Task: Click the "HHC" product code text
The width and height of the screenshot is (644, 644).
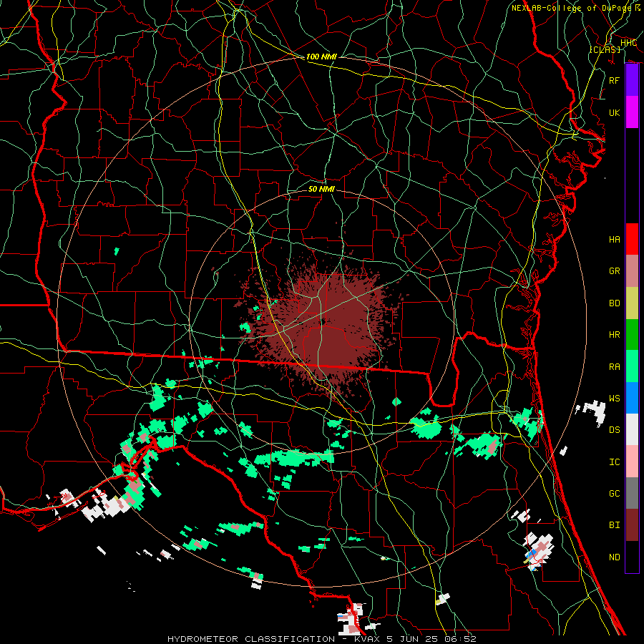Action: (x=628, y=43)
